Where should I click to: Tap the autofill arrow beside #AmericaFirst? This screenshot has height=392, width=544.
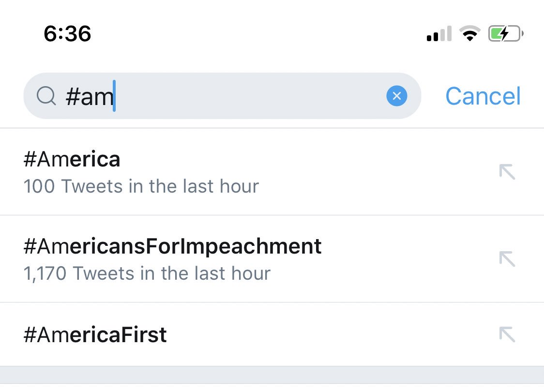coord(507,334)
